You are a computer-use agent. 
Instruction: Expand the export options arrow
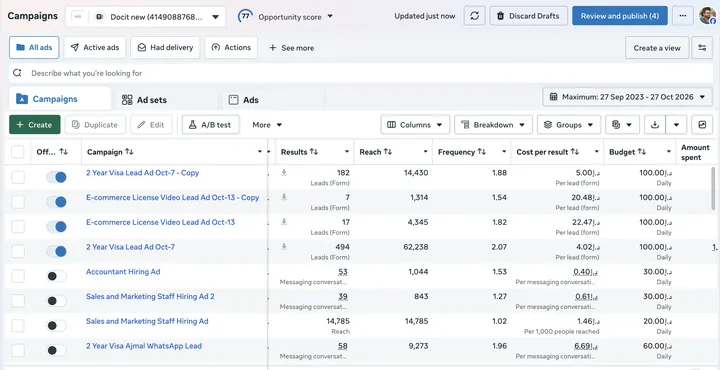(x=676, y=125)
